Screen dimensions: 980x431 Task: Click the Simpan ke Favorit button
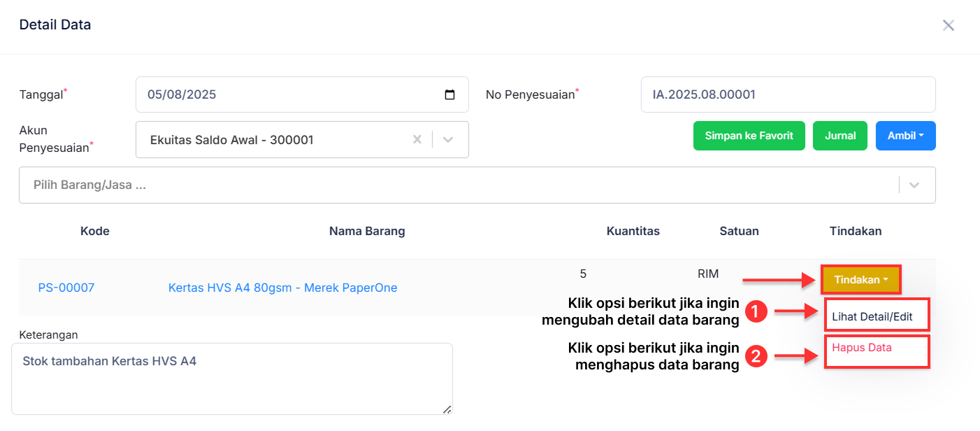coord(749,136)
